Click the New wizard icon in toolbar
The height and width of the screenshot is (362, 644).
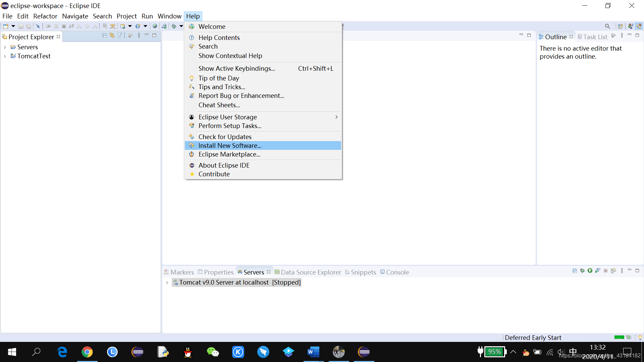pos(6,26)
